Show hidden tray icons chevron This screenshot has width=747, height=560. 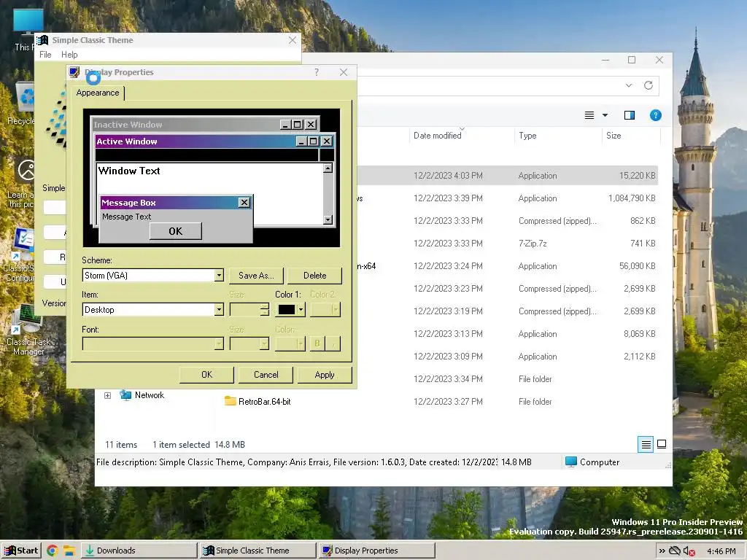pos(662,551)
